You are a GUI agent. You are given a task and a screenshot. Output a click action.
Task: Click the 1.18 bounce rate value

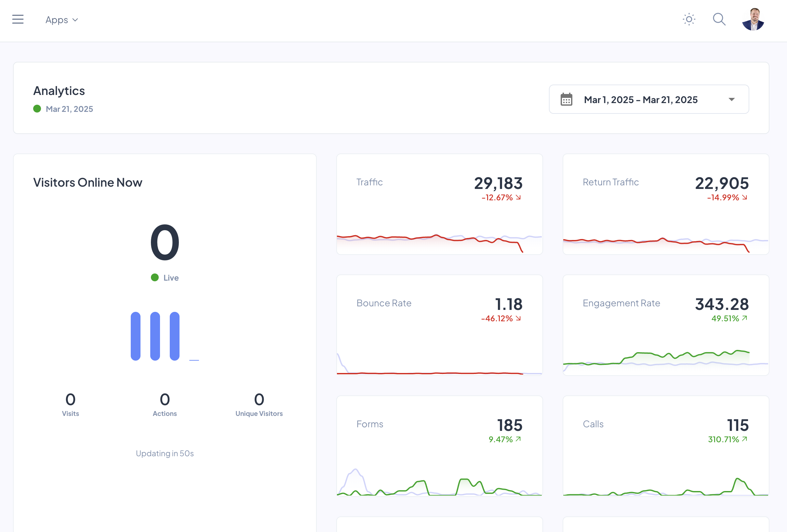click(x=509, y=304)
